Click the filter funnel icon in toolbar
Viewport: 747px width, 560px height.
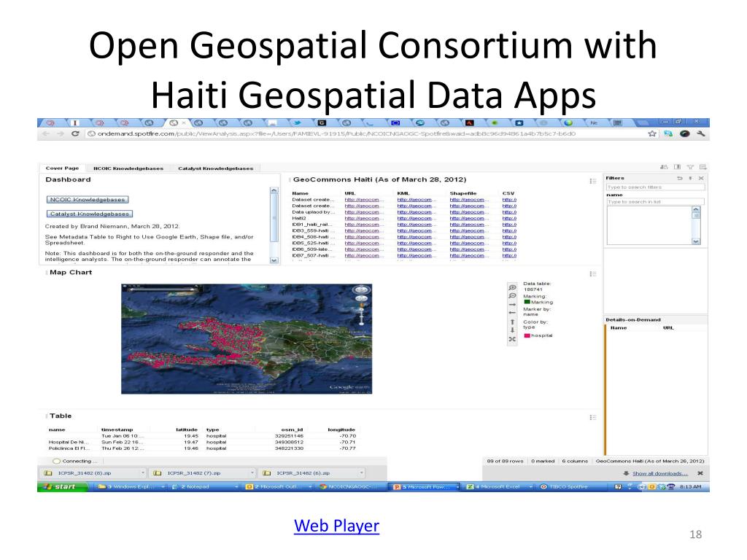(x=690, y=167)
